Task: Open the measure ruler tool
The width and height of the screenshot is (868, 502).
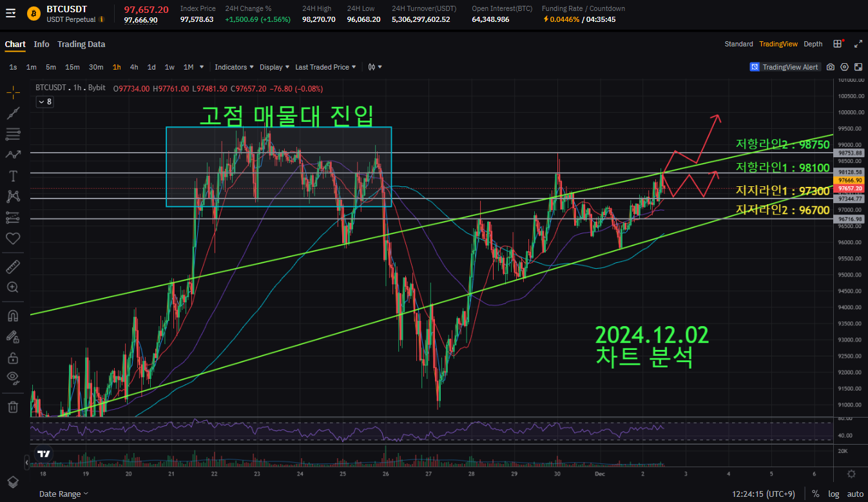Action: click(x=13, y=266)
